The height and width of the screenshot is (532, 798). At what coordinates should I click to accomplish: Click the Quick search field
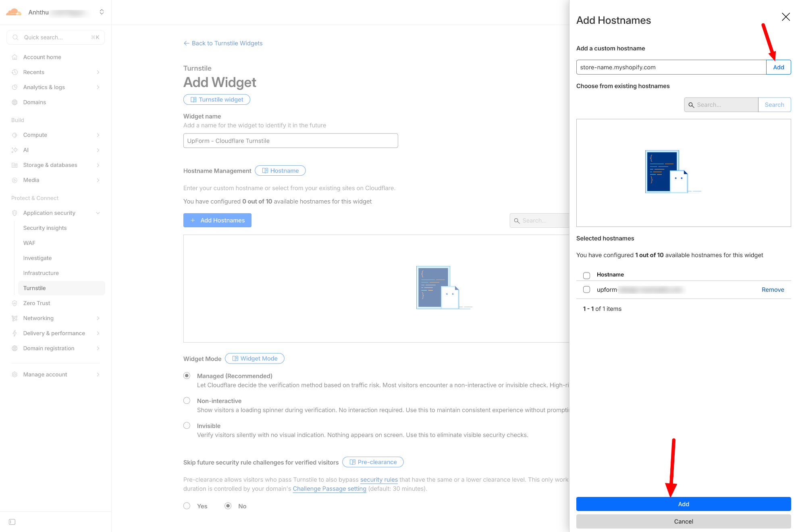(56, 37)
